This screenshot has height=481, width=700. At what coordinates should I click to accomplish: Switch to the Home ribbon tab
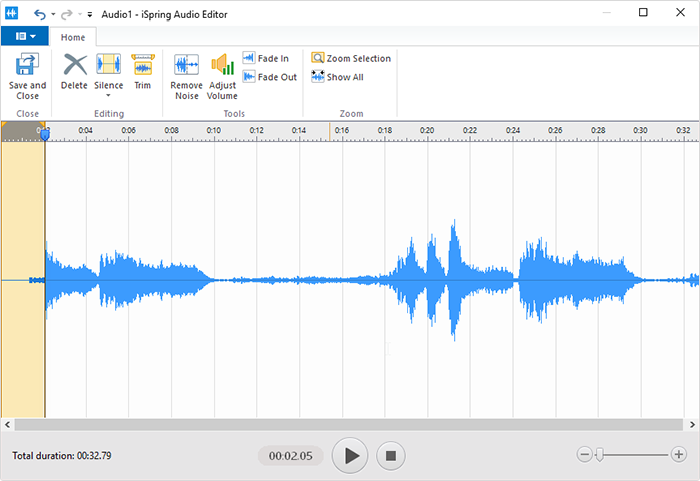point(73,37)
